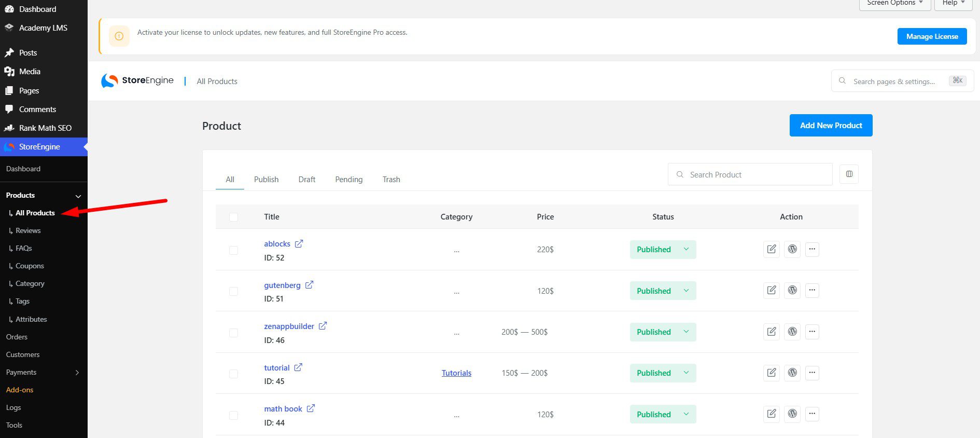This screenshot has height=438, width=980.
Task: Focus the Search pages & settings field
Action: (902, 81)
